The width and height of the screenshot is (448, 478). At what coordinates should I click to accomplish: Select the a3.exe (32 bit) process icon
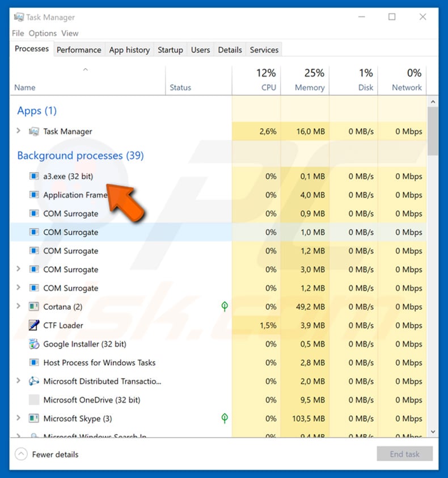34,176
